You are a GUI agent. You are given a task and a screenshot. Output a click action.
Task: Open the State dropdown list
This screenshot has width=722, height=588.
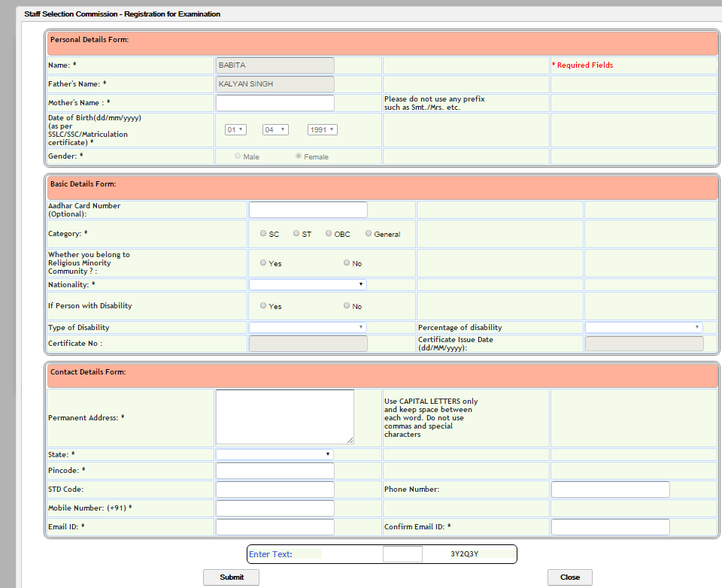click(x=275, y=454)
